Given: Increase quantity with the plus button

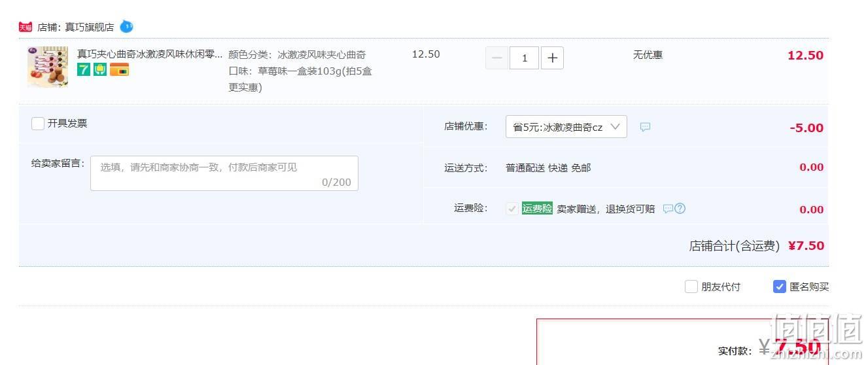Looking at the screenshot, I should coord(552,58).
